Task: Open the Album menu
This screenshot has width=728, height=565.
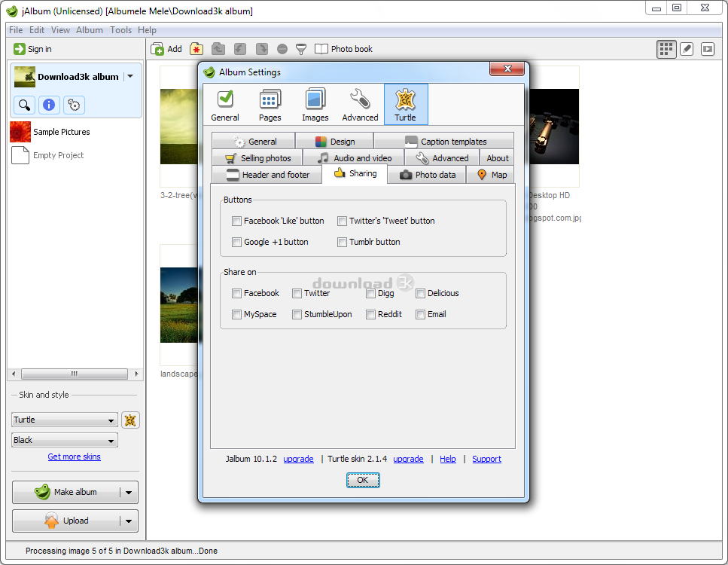Action: coord(89,29)
